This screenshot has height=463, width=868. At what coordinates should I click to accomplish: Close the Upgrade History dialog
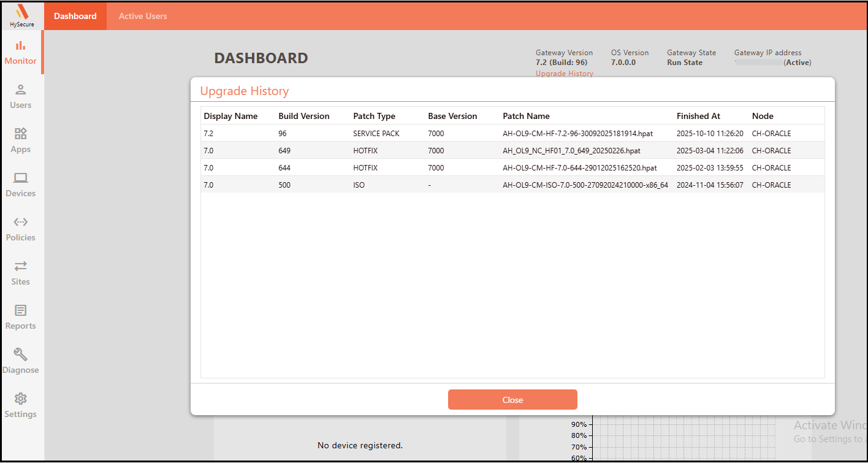coord(512,400)
